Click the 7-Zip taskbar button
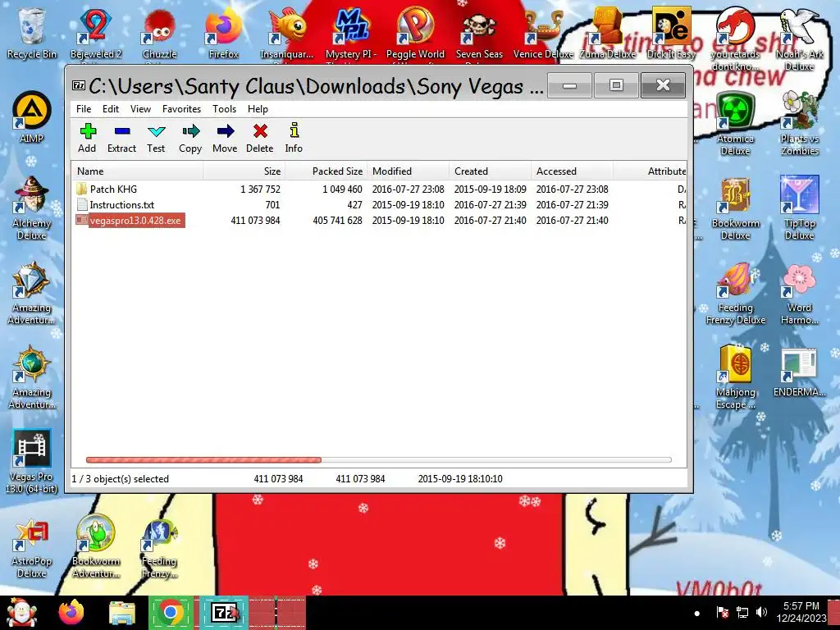Viewport: 840px width, 630px height. pos(224,612)
